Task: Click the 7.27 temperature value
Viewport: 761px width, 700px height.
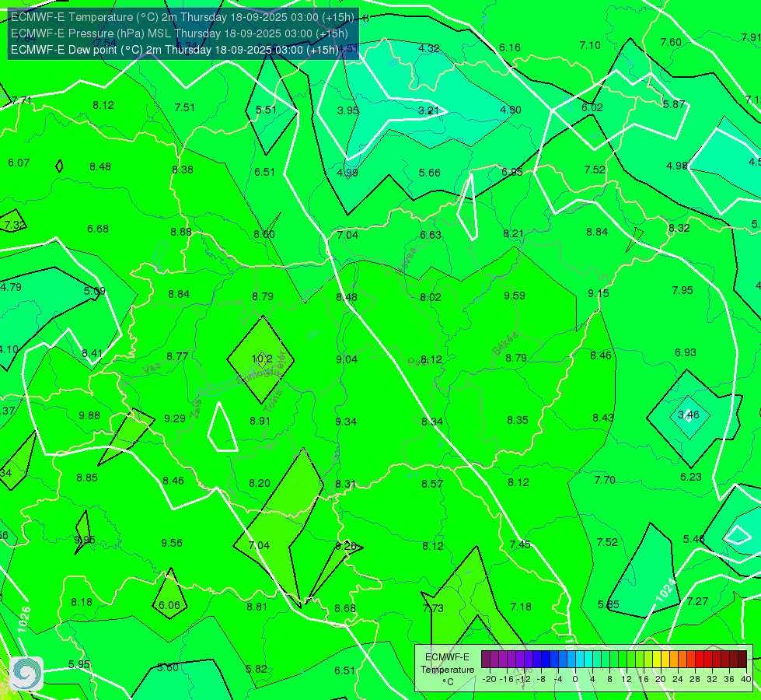Action: [x=697, y=601]
